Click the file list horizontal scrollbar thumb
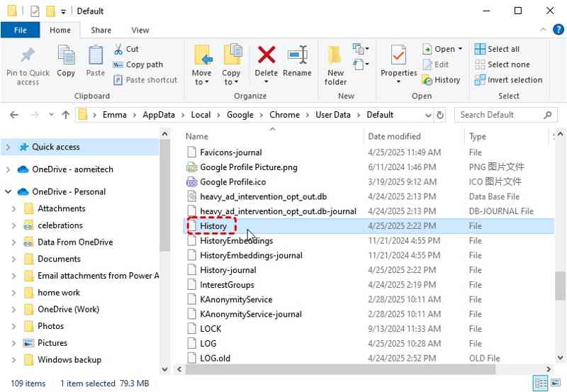Screen dimensions: 567x392 pos(340,369)
